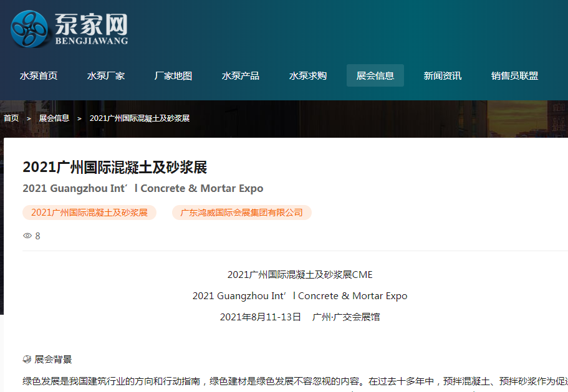568x392 pixels.
Task: Click the BENGJIAWANG logo text
Action: click(92, 41)
